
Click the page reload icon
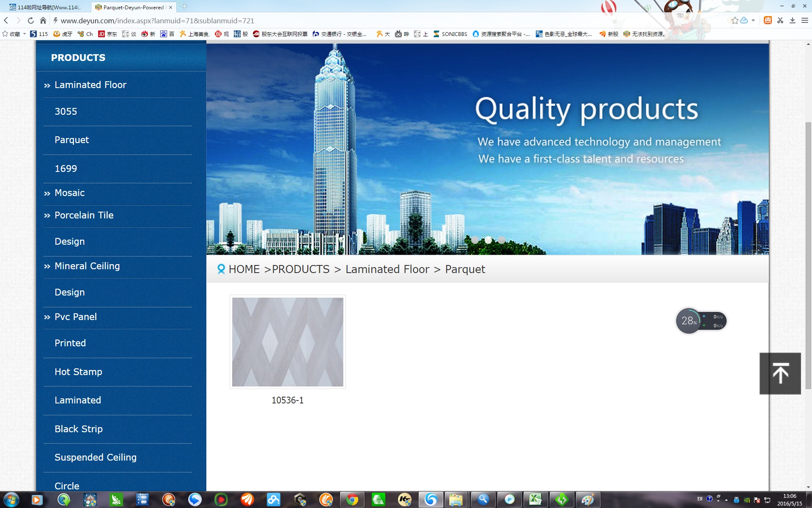[x=30, y=20]
